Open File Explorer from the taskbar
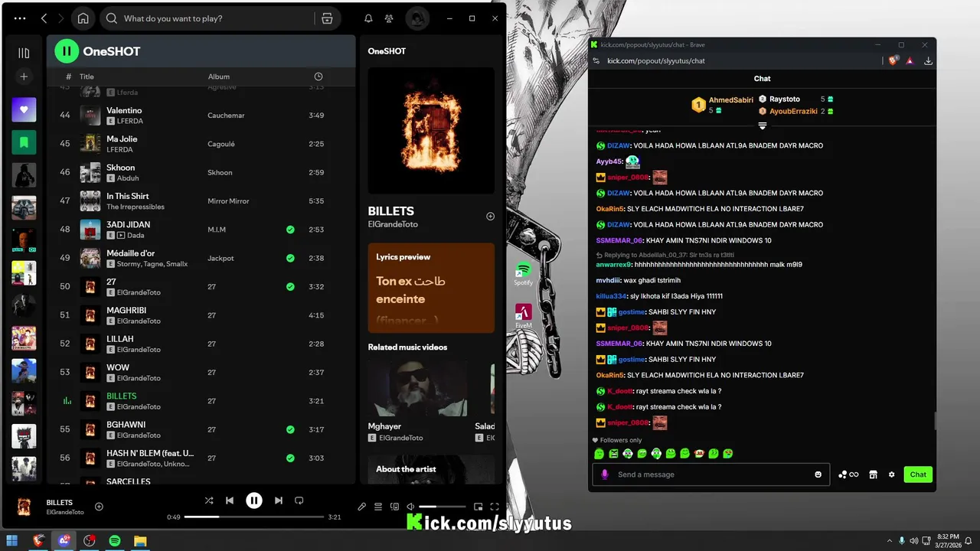The height and width of the screenshot is (551, 980). (140, 541)
